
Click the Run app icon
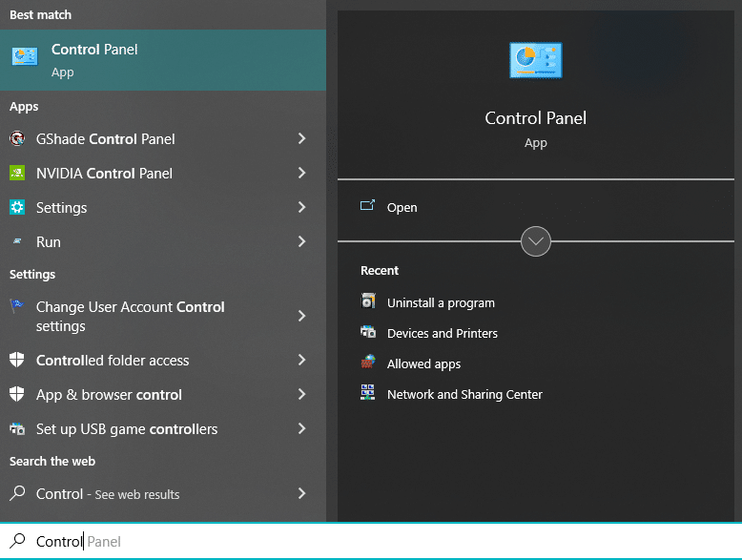[17, 241]
